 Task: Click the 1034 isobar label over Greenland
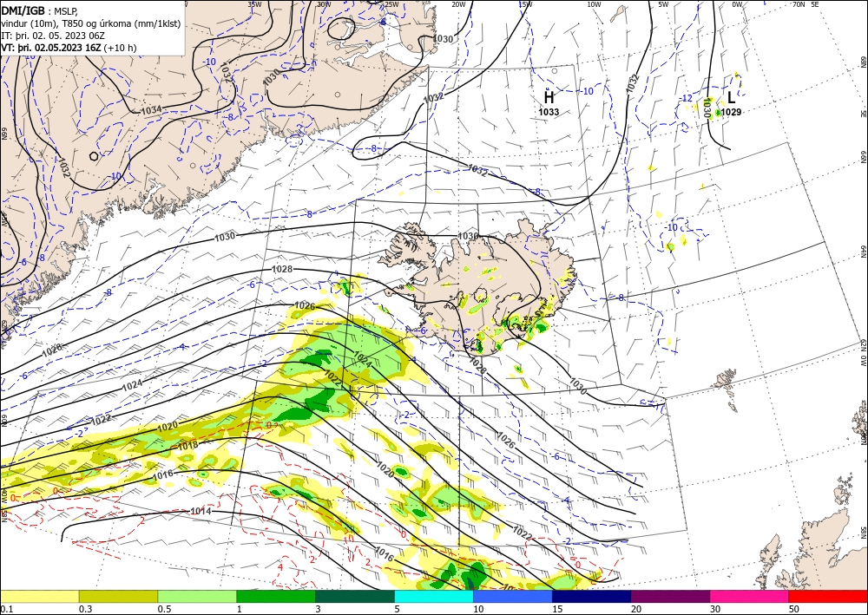tap(151, 110)
